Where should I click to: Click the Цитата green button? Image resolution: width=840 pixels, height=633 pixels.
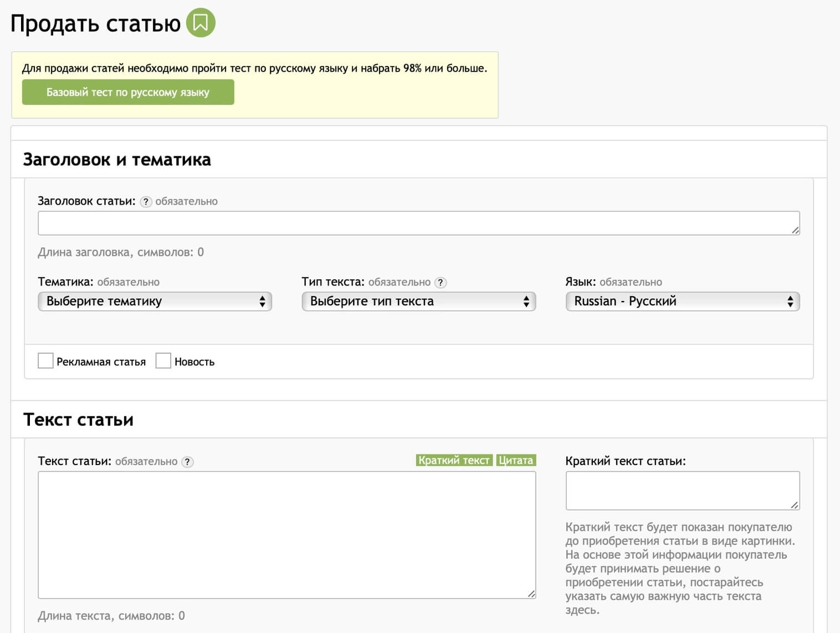click(x=516, y=460)
